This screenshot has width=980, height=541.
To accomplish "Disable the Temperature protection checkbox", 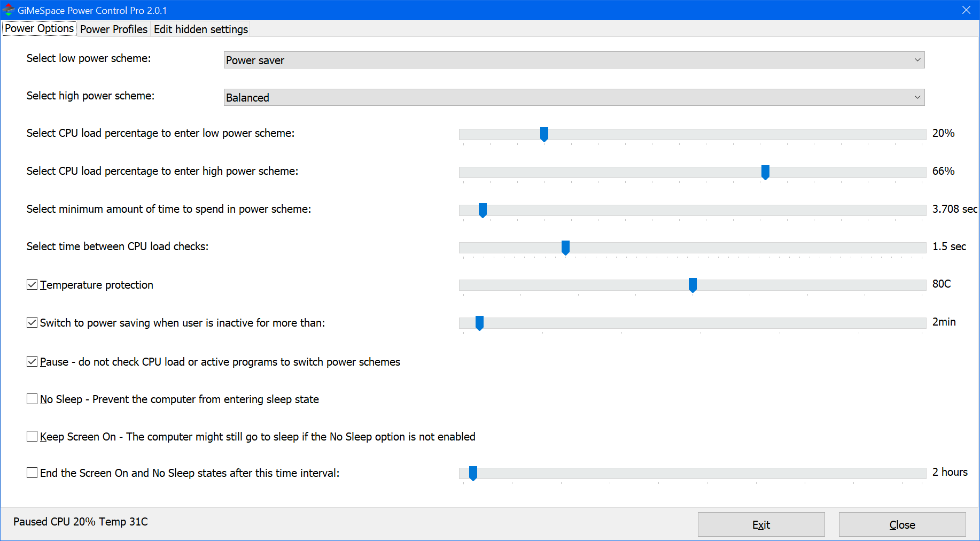I will tap(32, 284).
